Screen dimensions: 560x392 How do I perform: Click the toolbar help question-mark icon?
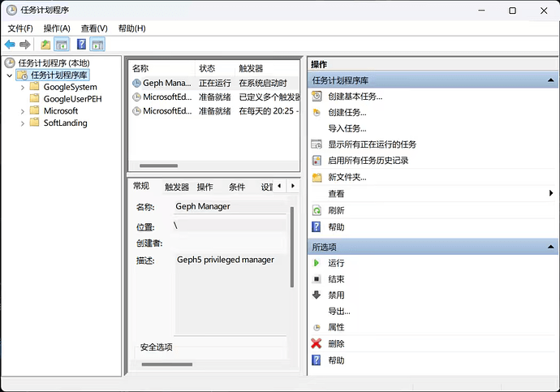(81, 45)
